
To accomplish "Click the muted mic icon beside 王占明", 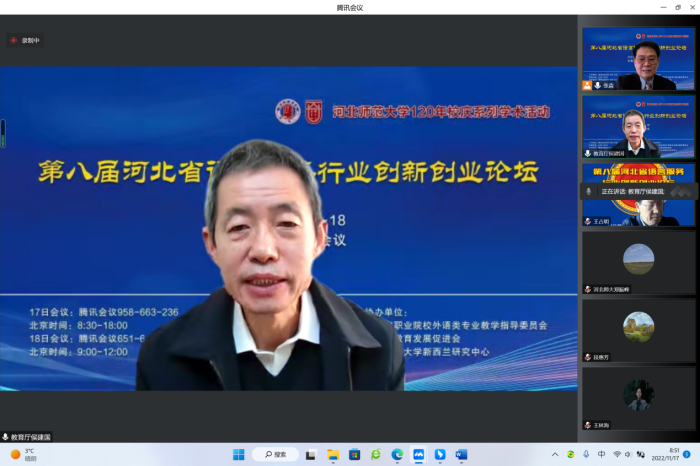I will (x=587, y=221).
